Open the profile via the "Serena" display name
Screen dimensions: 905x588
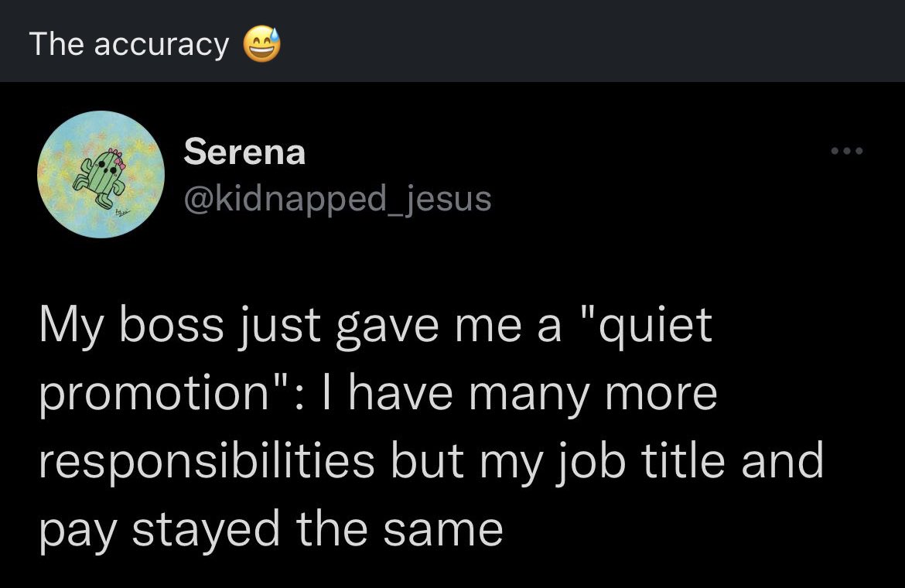(x=244, y=152)
